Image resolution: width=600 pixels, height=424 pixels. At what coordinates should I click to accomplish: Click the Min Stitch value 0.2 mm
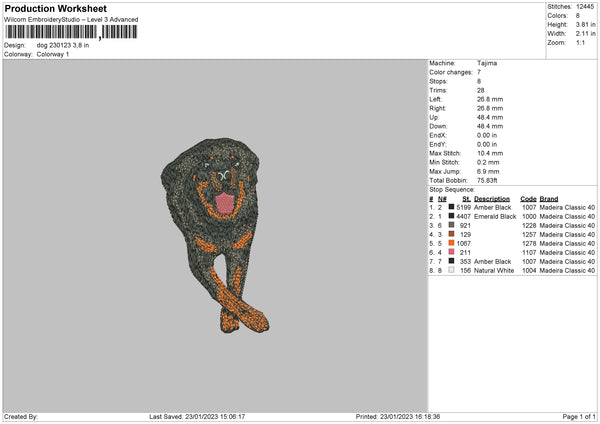pos(488,162)
